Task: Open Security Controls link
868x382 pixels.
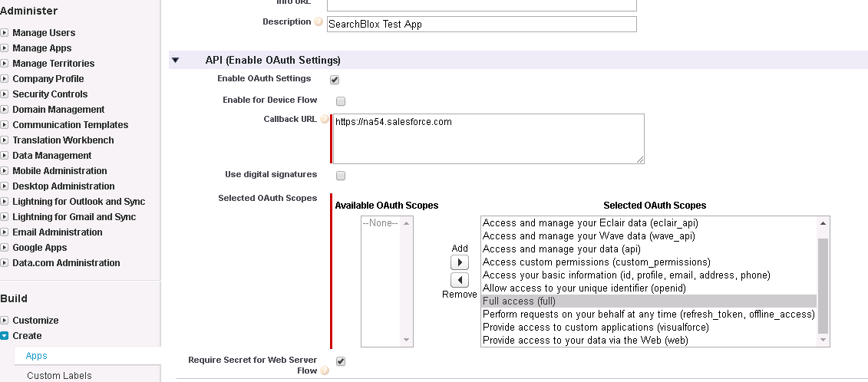Action: pos(50,94)
